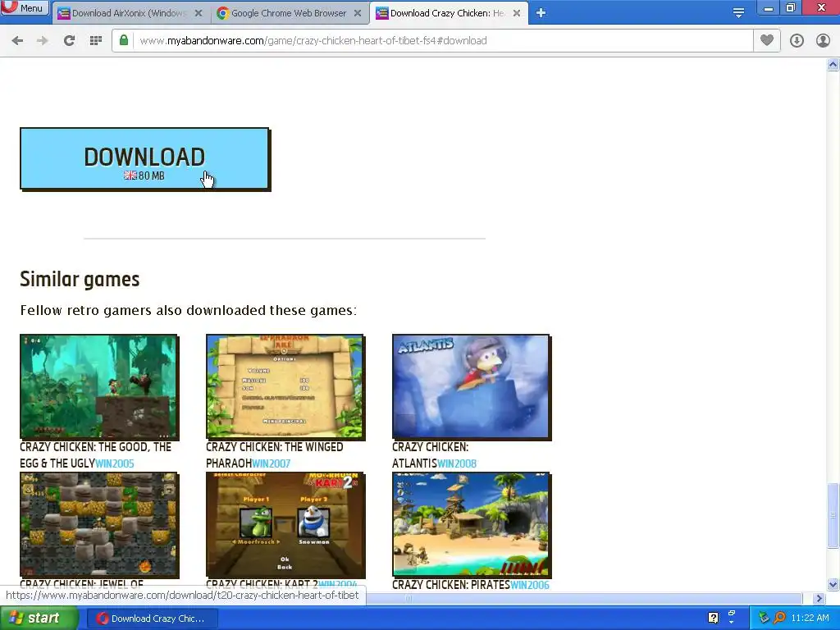Image resolution: width=840 pixels, height=630 pixels.
Task: Click the green security padlock icon
Action: coord(124,41)
